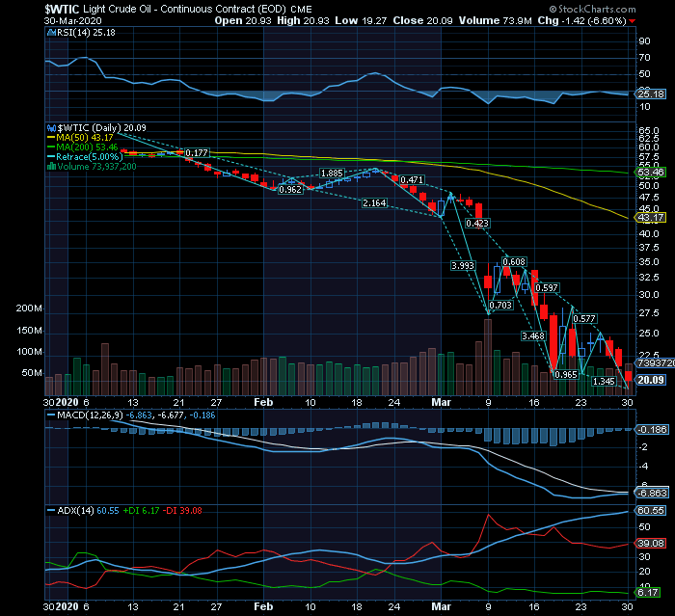The image size is (675, 616).
Task: Click the 0.608 retracement label
Action: click(514, 261)
